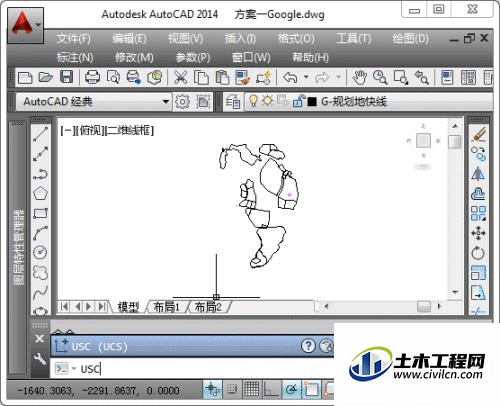Screen dimensions: 500x406
Task: Open the AutoCAD application menu logo
Action: tap(25, 25)
